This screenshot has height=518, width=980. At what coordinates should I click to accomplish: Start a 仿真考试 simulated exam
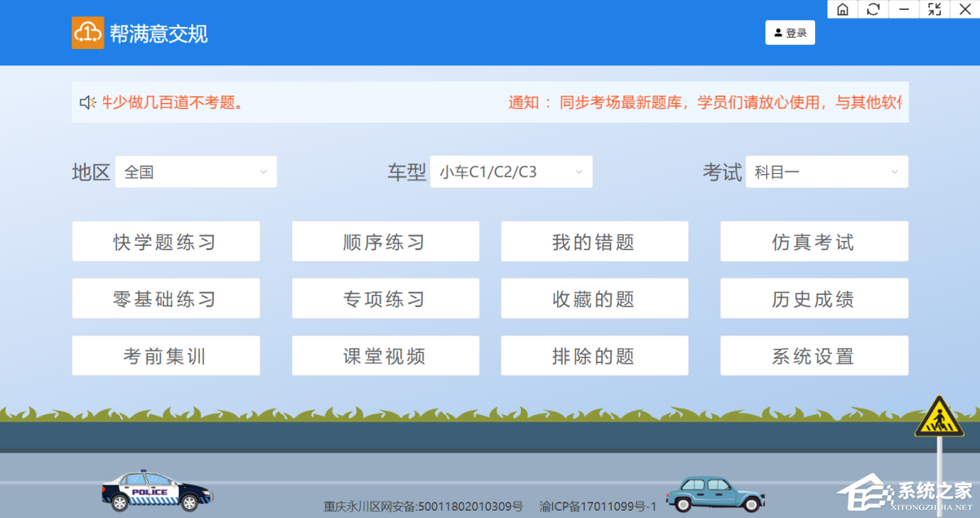point(813,241)
